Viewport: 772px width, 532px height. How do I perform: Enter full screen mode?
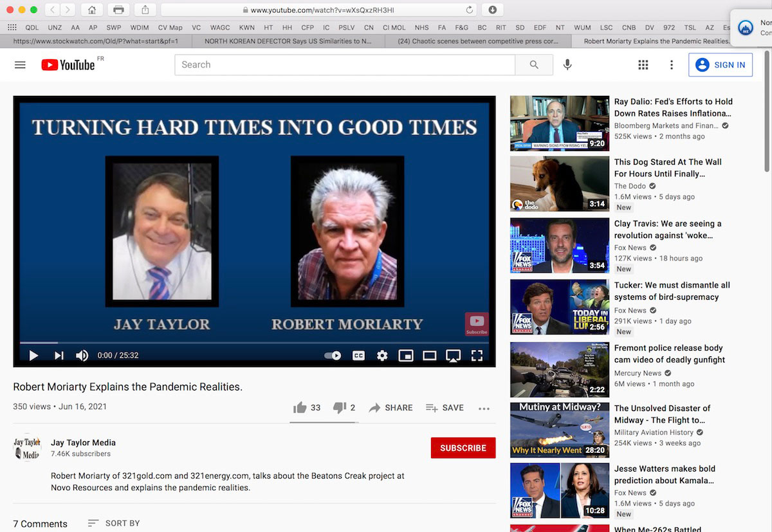pos(477,355)
